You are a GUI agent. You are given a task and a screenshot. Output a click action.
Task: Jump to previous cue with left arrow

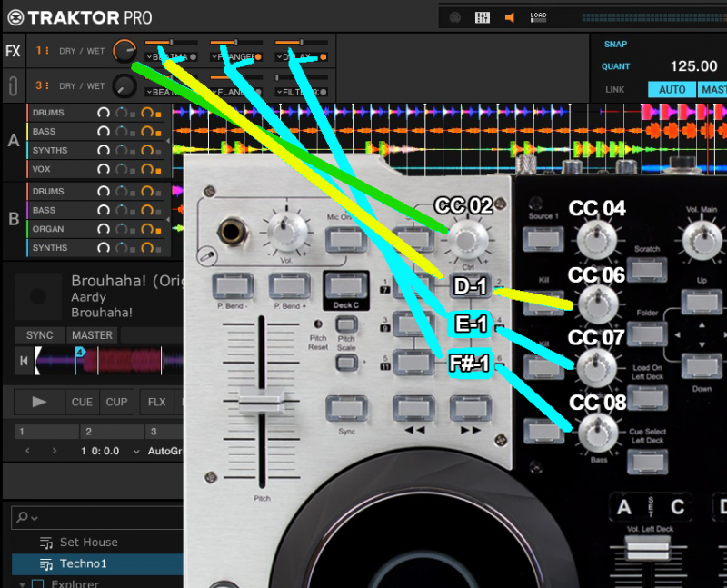click(28, 451)
